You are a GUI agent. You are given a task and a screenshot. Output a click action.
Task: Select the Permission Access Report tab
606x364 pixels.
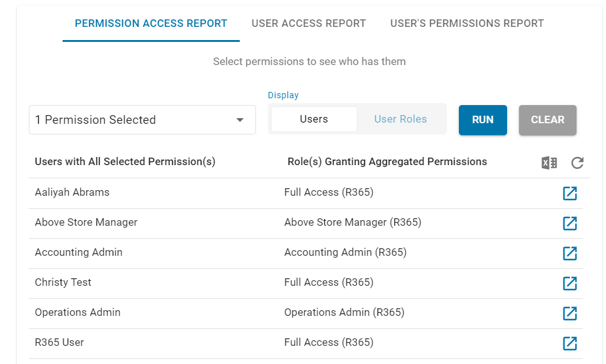(151, 24)
